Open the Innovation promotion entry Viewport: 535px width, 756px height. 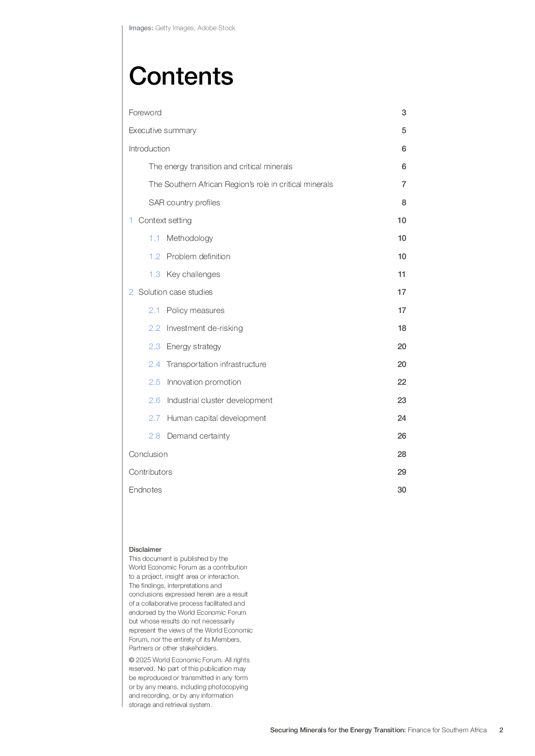pos(204,382)
